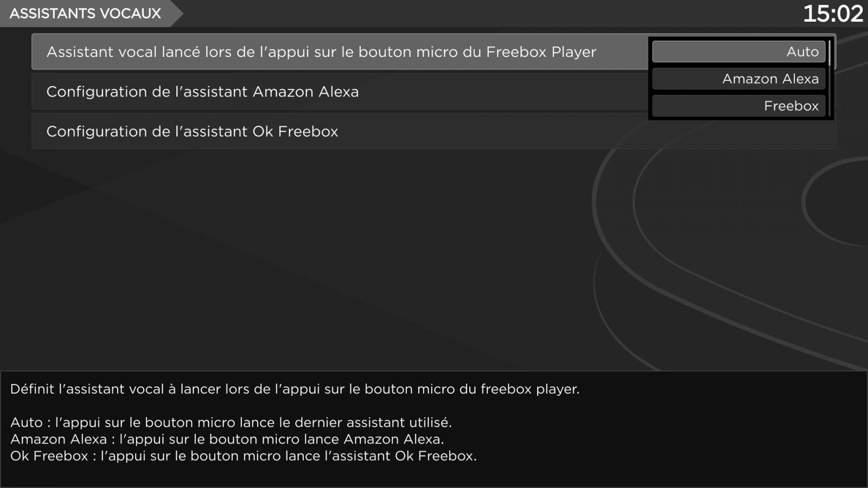868x488 pixels.
Task: Pick the Freebox option in the dropdown
Action: point(738,106)
